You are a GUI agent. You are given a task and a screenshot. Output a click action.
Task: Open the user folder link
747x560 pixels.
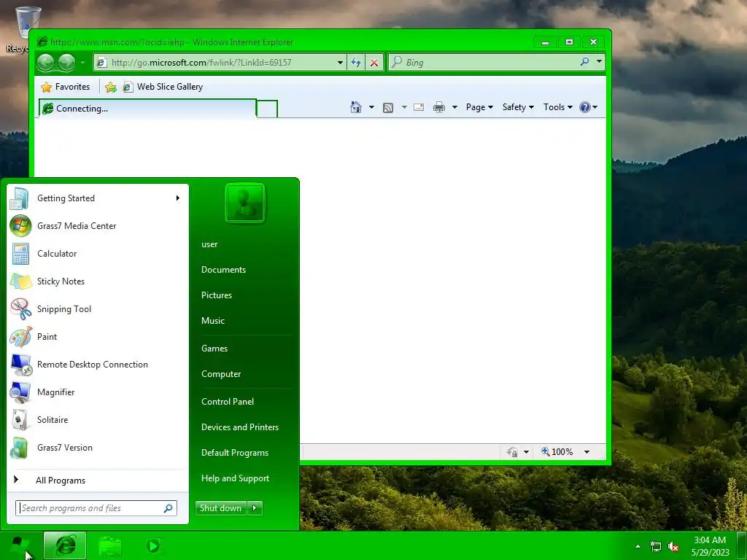tap(209, 244)
